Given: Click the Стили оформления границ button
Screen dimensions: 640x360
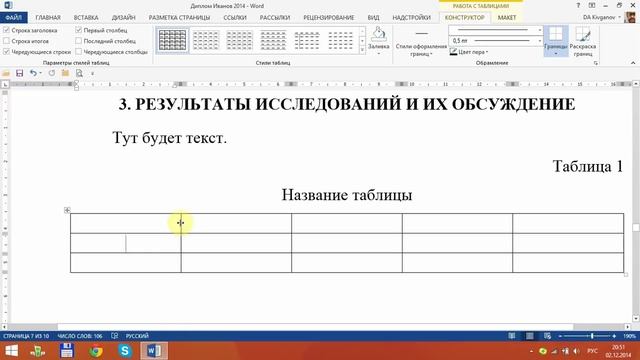Looking at the screenshot, I should pos(421,42).
